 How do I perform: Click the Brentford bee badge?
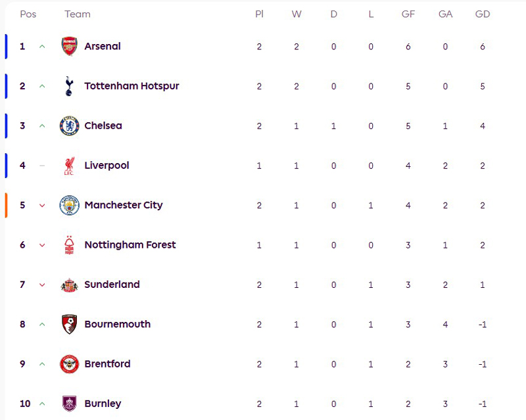(69, 364)
